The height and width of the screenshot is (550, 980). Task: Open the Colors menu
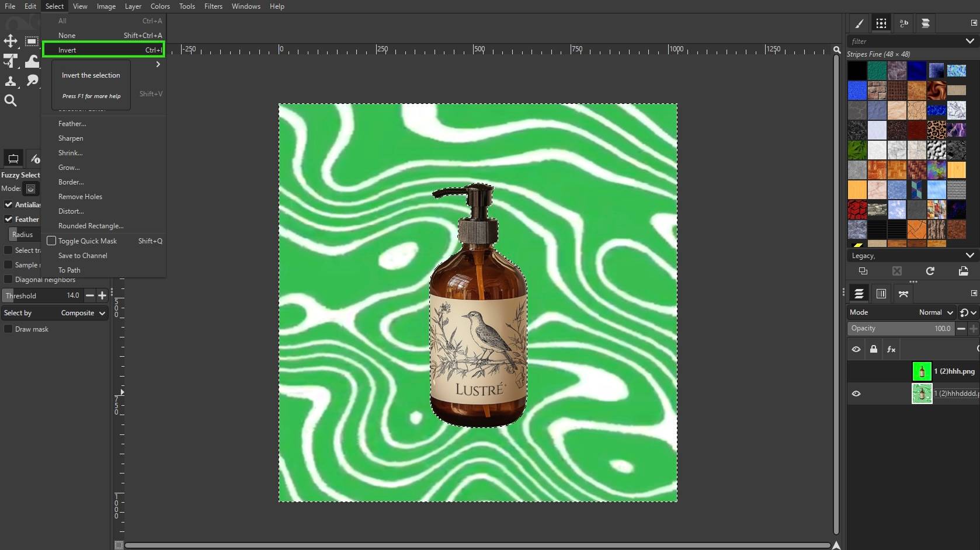point(160,6)
